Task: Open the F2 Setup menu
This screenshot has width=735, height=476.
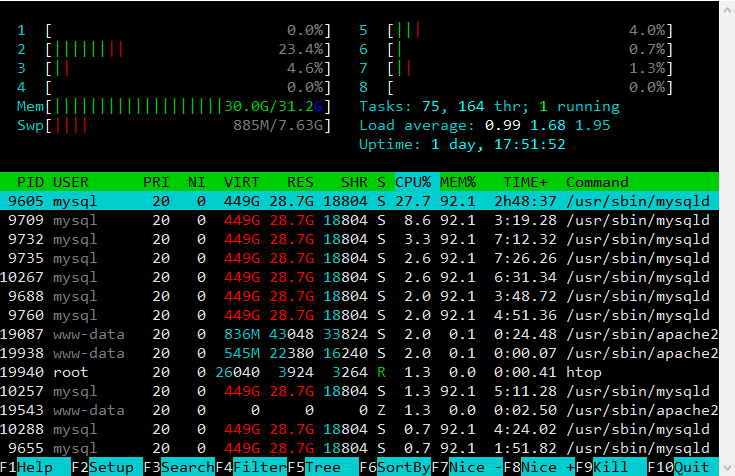Action: 110,467
